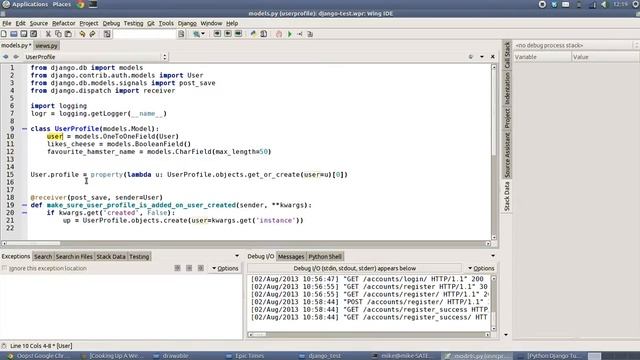Click the editor horizontal scrollbar
Viewport: 640px width, 360px height.
click(246, 244)
